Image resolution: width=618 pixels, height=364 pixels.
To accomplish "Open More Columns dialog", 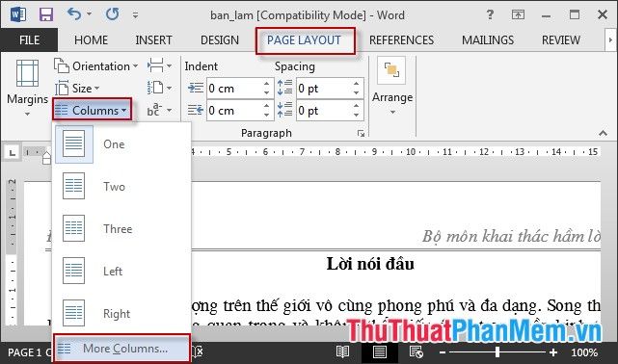I will point(121,349).
